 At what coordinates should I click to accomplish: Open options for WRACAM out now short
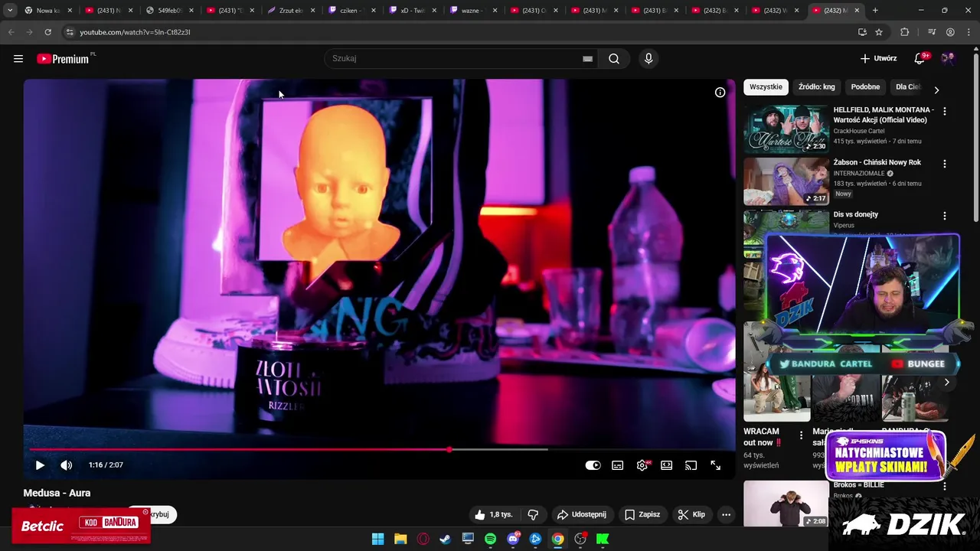point(801,435)
